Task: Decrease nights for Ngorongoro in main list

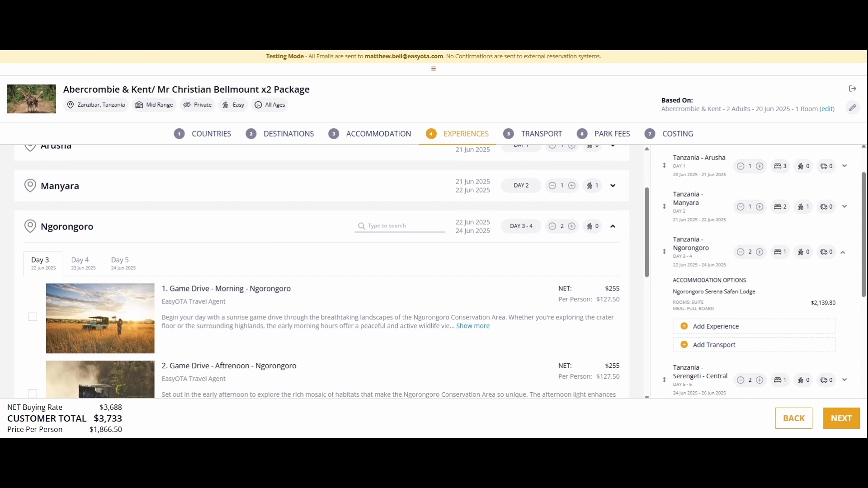Action: tap(552, 226)
